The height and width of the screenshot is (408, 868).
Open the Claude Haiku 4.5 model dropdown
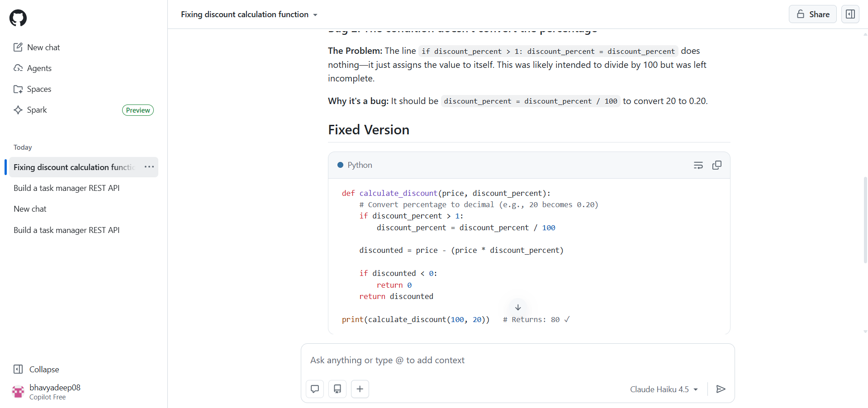click(x=663, y=389)
